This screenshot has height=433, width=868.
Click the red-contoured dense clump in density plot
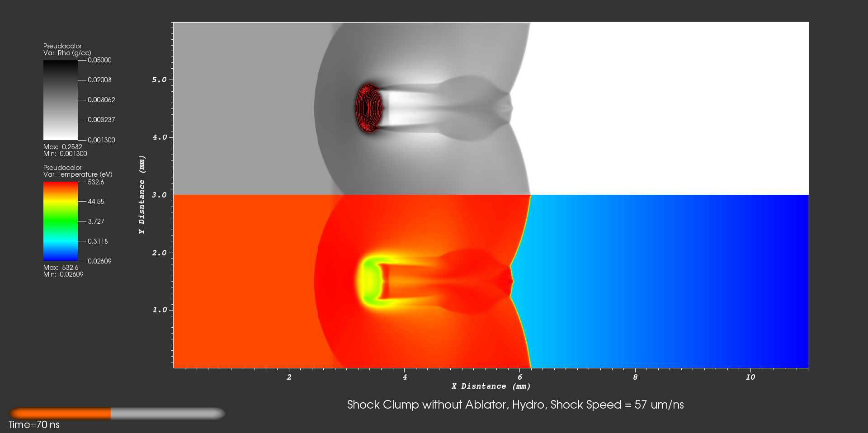pyautogui.click(x=369, y=108)
